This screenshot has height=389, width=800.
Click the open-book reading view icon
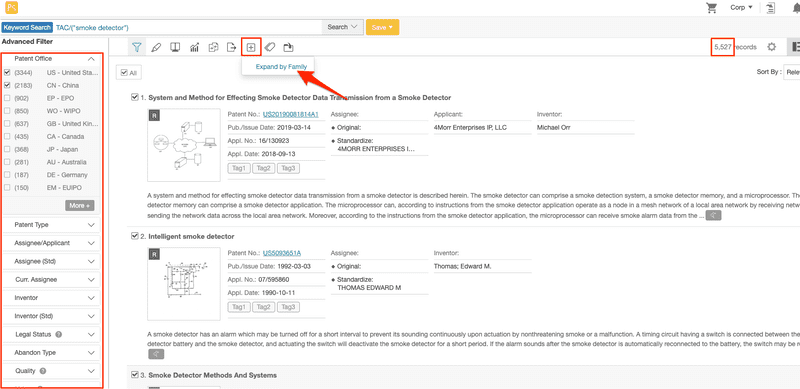click(x=175, y=47)
